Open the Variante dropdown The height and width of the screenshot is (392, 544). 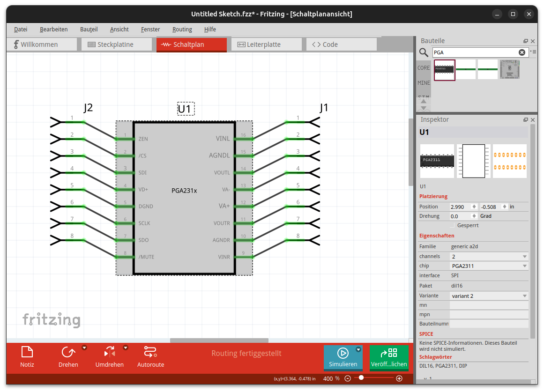(x=489, y=296)
